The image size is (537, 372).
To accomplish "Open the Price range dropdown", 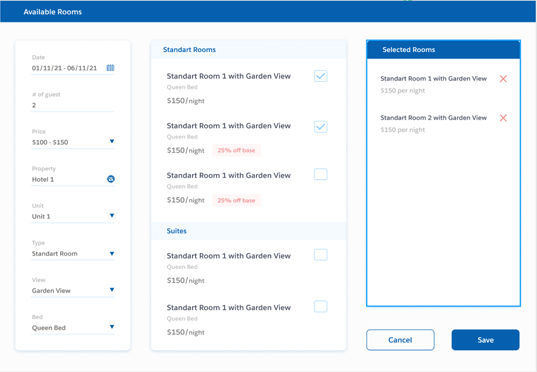I will (x=112, y=141).
